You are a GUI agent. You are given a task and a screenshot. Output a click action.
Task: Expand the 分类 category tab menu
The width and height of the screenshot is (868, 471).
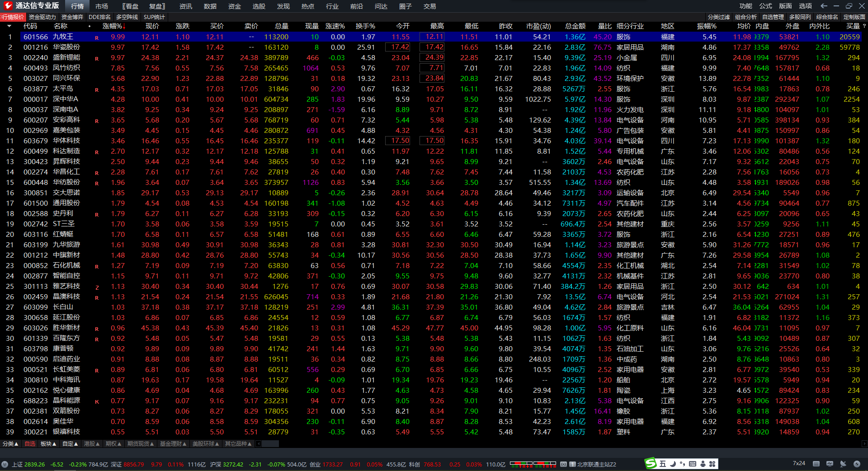[x=10, y=444]
